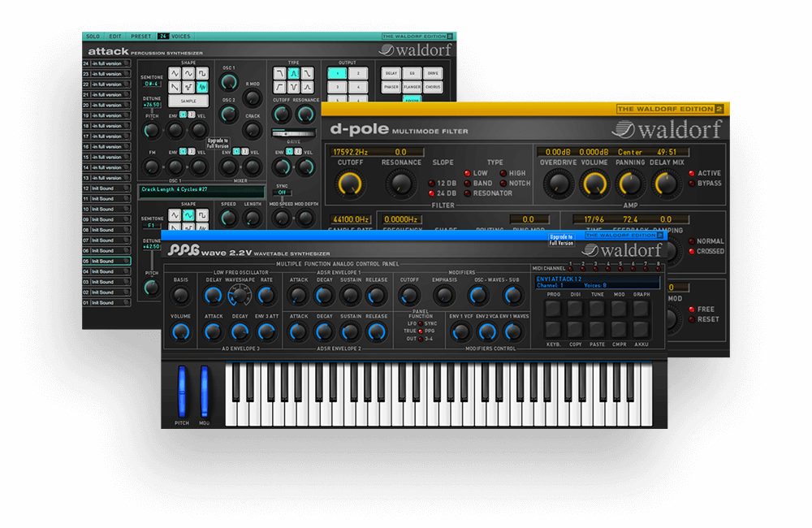Screen dimensions: 812x528
Task: Toggle the LFO SYNC panel function LED
Action: tap(421, 324)
